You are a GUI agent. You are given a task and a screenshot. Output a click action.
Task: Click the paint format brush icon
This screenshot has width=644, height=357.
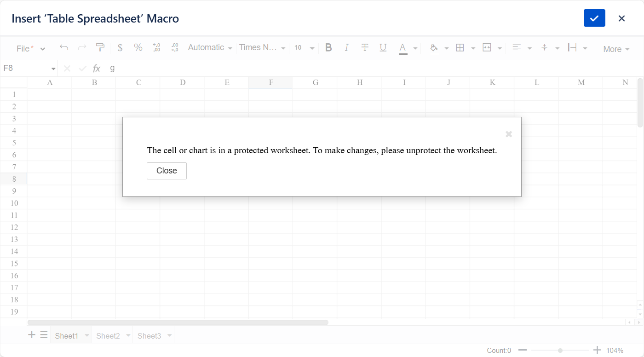tap(100, 47)
